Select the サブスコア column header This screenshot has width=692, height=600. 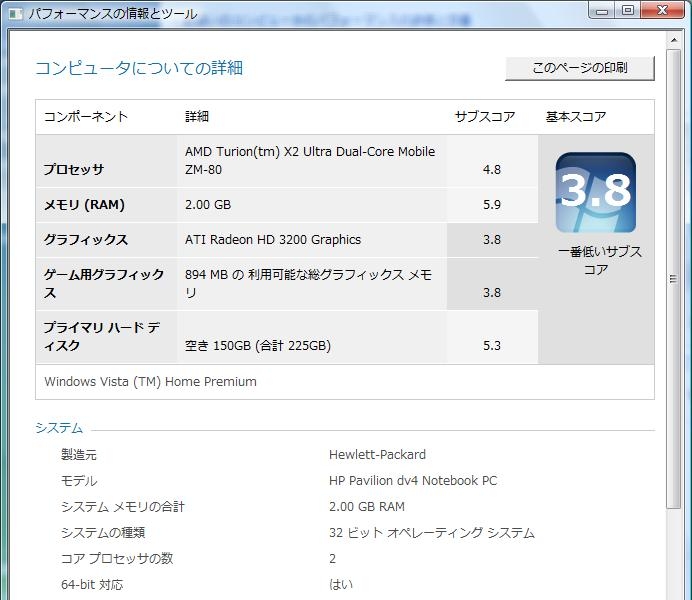coord(485,117)
